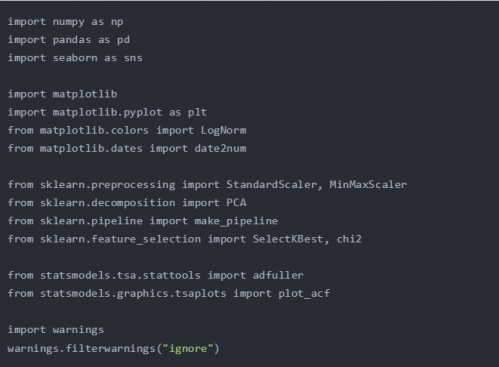Screen dimensions: 499x367
Task: Click 'LogNorm' in the colors import
Action: [224, 130]
